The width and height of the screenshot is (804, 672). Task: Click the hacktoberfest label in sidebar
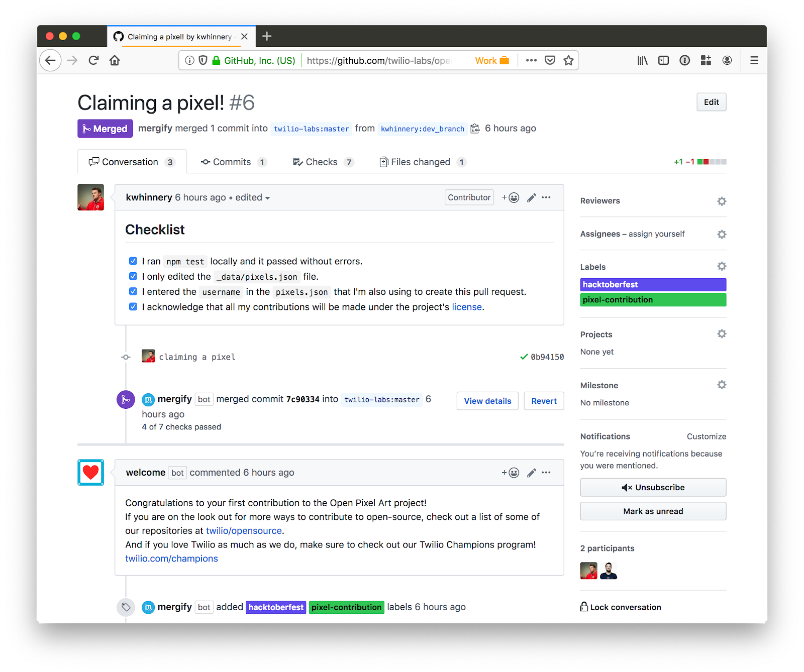653,285
